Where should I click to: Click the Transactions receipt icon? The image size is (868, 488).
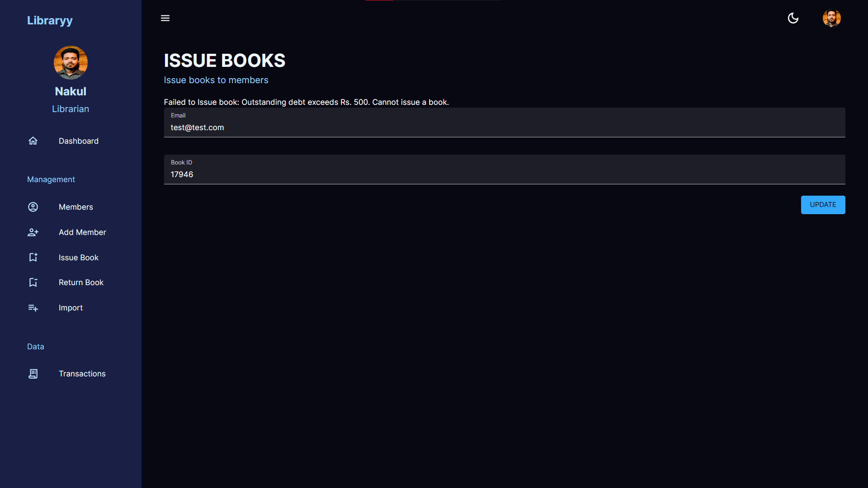point(33,374)
